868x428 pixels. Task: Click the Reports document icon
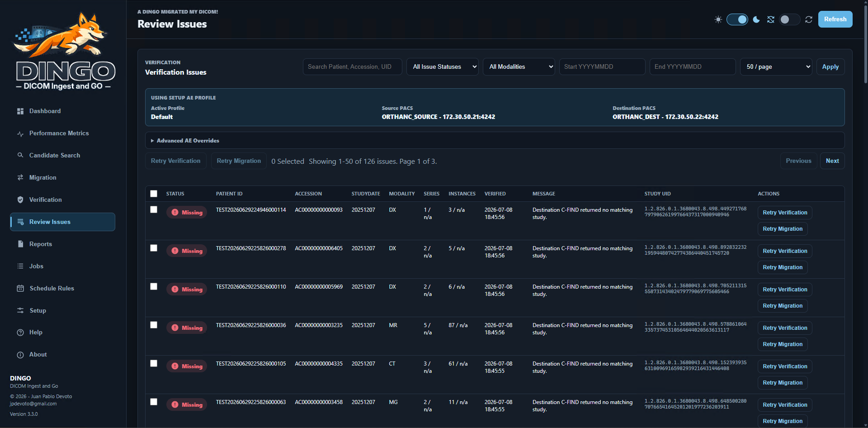coord(20,244)
